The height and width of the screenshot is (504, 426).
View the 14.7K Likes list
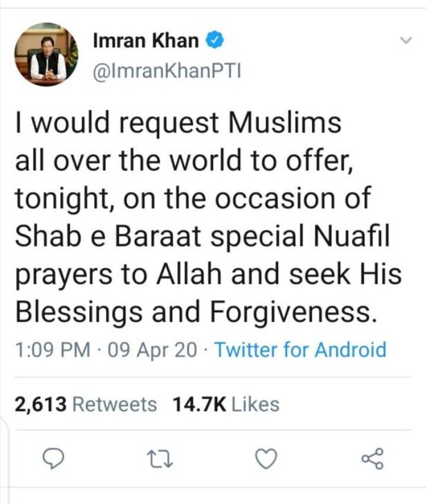point(225,404)
